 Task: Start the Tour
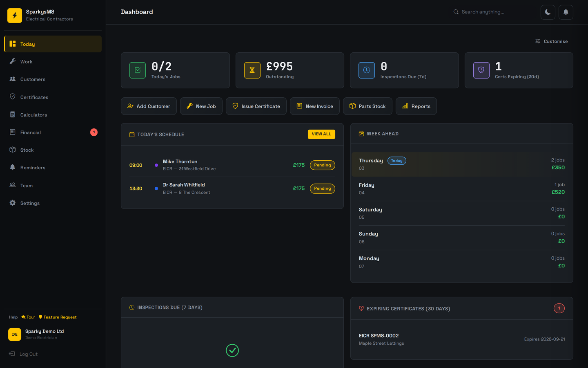(28, 317)
